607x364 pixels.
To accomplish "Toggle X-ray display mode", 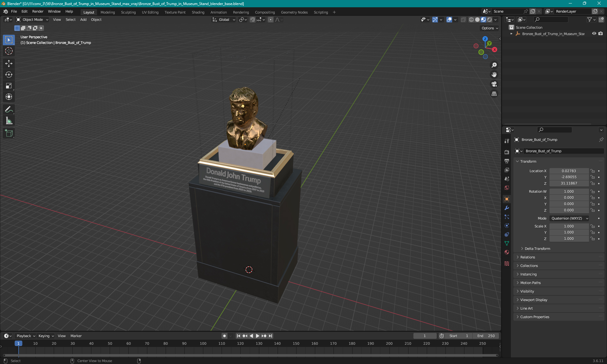I will tap(463, 20).
